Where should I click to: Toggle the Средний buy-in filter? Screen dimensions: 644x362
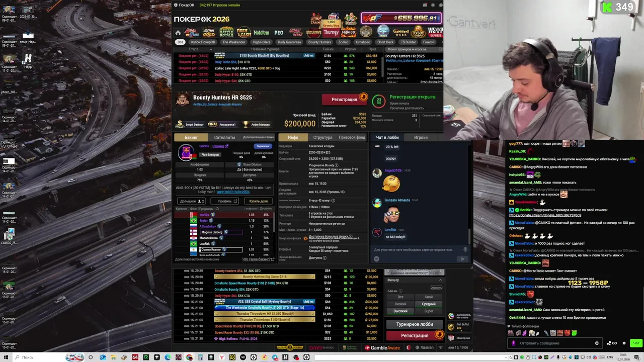(x=429, y=304)
